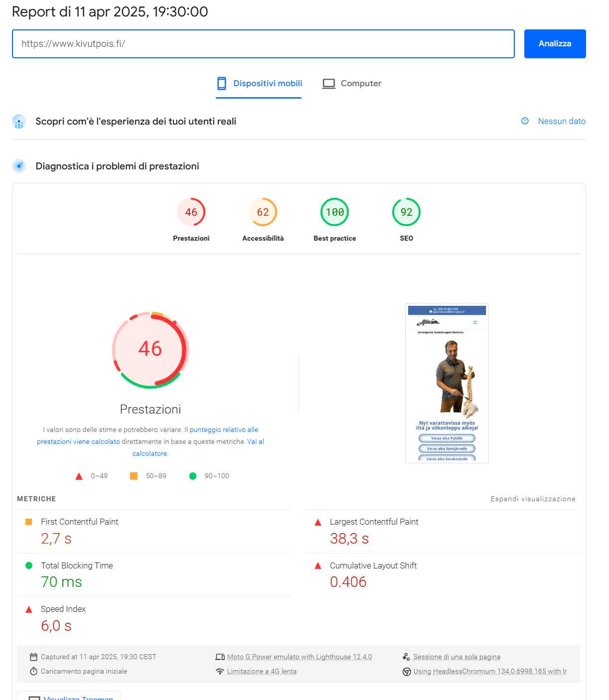The width and height of the screenshot is (609, 700).
Task: Click the URL input field
Action: click(263, 44)
